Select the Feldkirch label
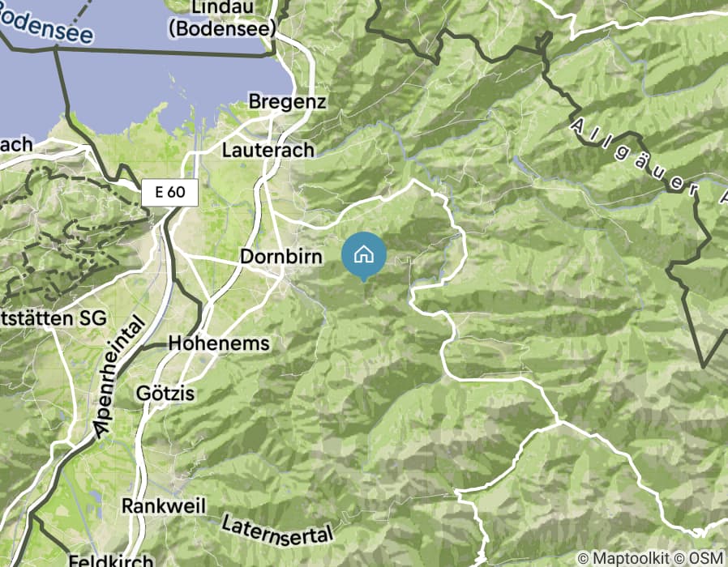The height and width of the screenshot is (567, 728). point(111,560)
